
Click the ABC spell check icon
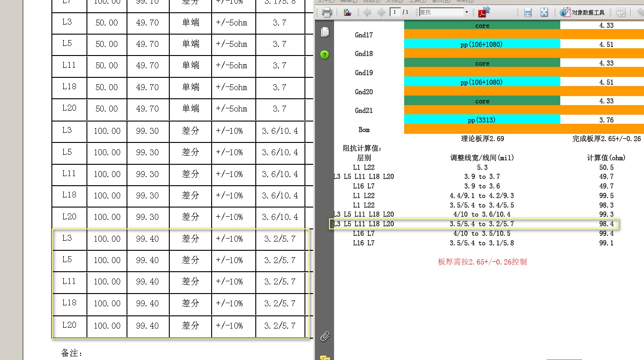(x=620, y=12)
